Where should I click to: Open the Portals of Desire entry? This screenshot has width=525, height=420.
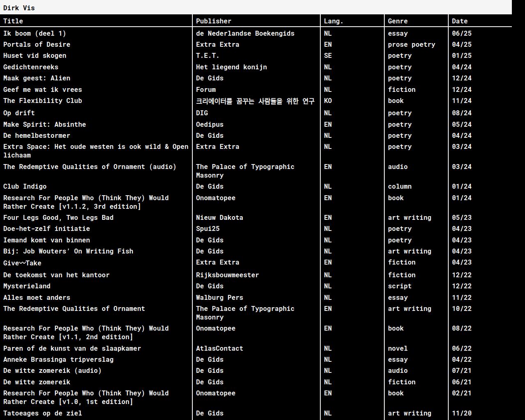[37, 44]
